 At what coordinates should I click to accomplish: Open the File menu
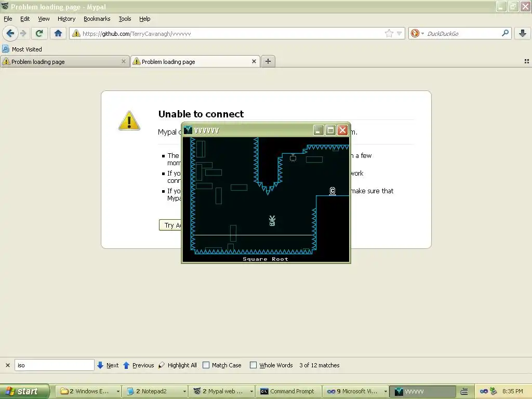8,19
